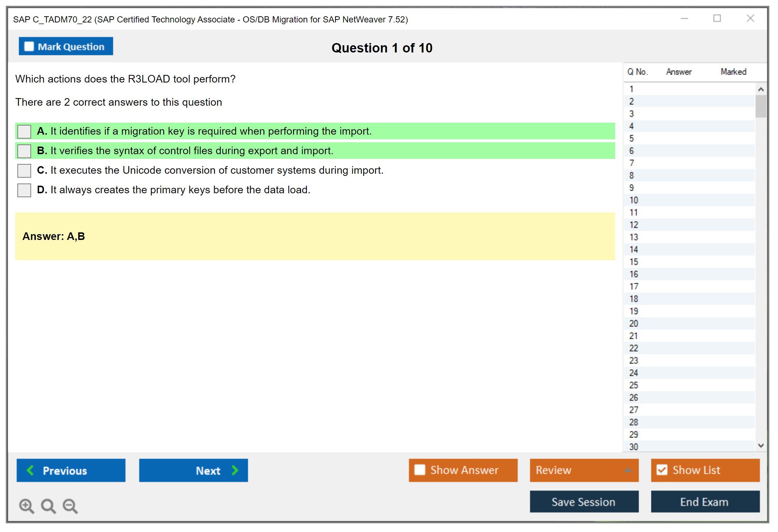Click the zoom out magnifier icon

70,506
